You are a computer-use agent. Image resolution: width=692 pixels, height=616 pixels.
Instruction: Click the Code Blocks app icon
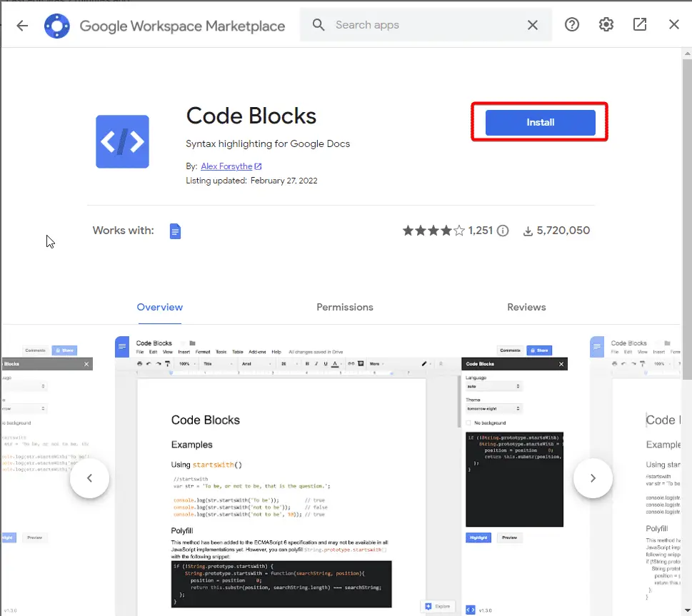point(122,141)
